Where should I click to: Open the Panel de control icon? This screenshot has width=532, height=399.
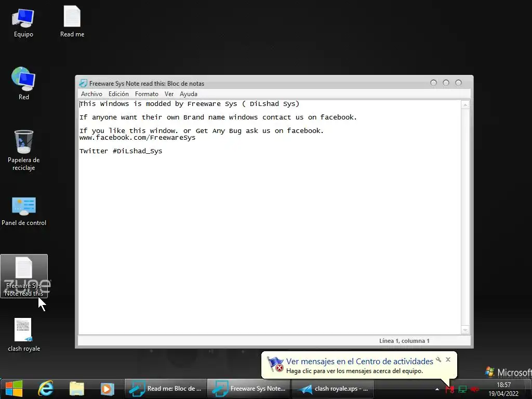pyautogui.click(x=24, y=211)
